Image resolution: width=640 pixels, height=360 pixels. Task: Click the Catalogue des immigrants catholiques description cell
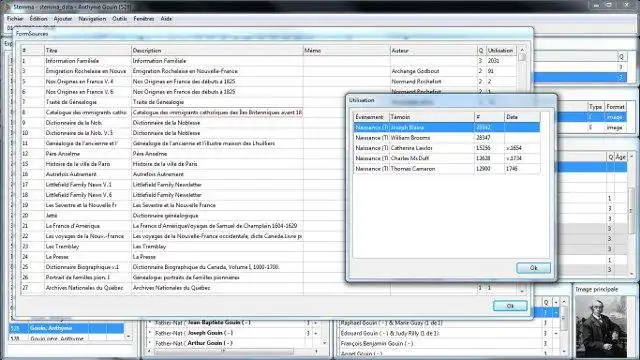[x=217, y=112]
